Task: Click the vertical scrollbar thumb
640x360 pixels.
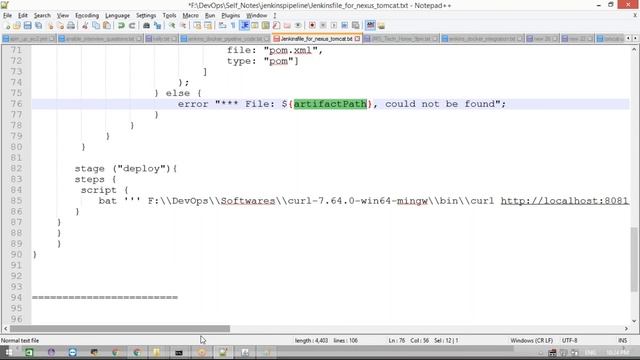Action: tap(634, 259)
